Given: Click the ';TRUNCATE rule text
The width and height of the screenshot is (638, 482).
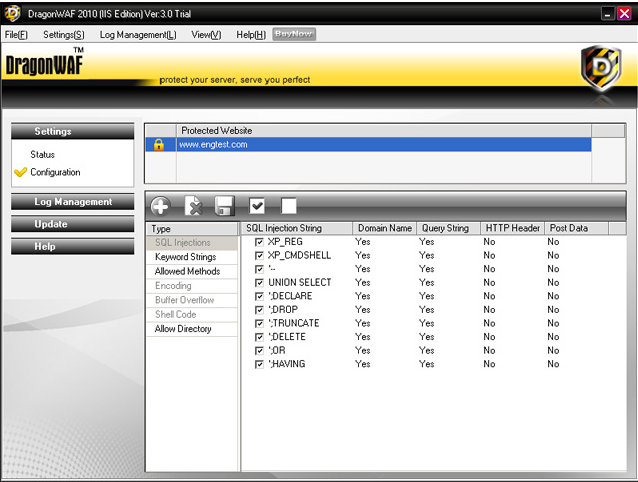Looking at the screenshot, I should pos(294,323).
